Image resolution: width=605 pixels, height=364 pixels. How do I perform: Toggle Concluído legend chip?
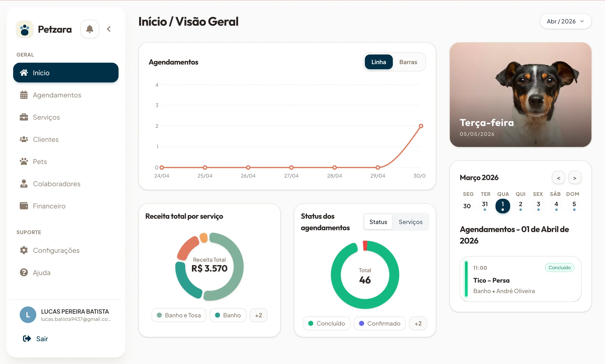click(327, 323)
